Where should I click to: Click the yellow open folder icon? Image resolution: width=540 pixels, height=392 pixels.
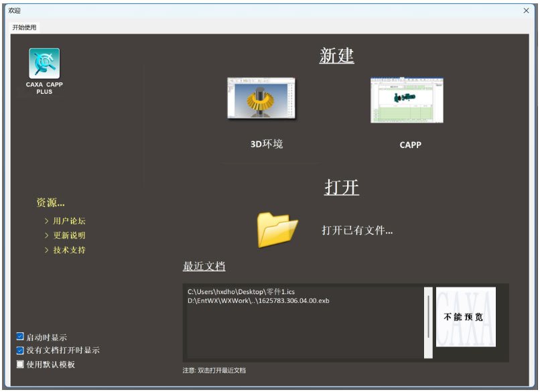(277, 230)
